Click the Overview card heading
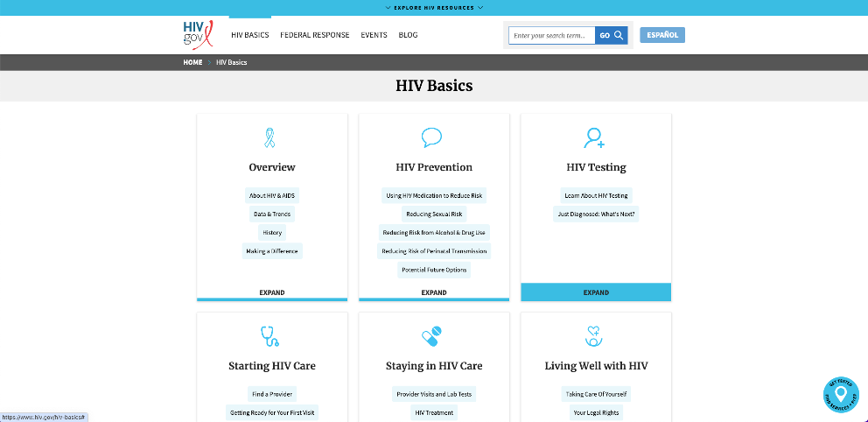868x422 pixels. click(x=272, y=167)
